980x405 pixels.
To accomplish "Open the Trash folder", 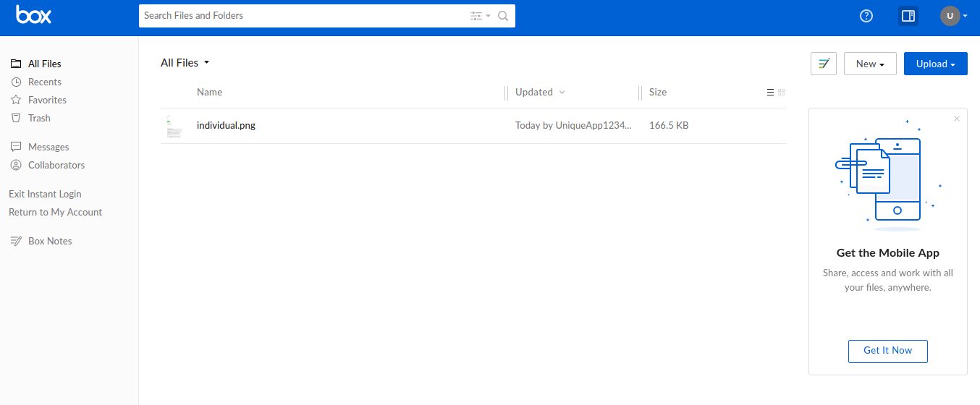I will (x=39, y=118).
